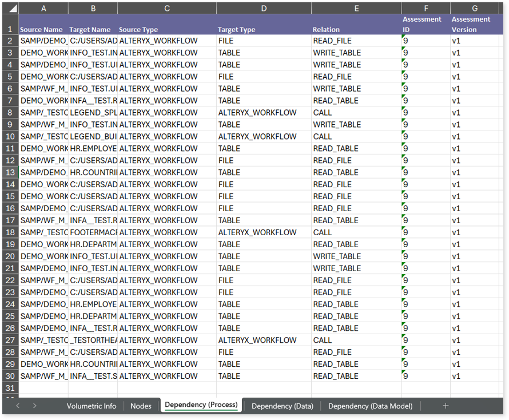The height and width of the screenshot is (420, 509).
Task: Select column F header
Action: tap(426, 9)
